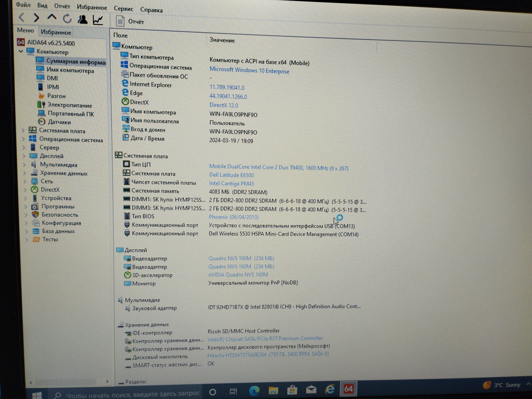Open the Отчёт menu in menu bar
Viewport: 532px width, 399px height.
point(62,6)
